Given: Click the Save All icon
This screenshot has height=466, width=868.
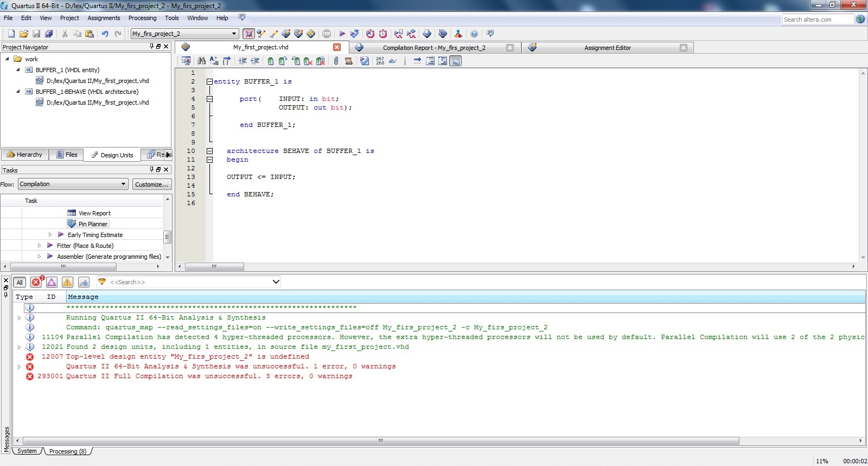Looking at the screenshot, I should [49, 34].
